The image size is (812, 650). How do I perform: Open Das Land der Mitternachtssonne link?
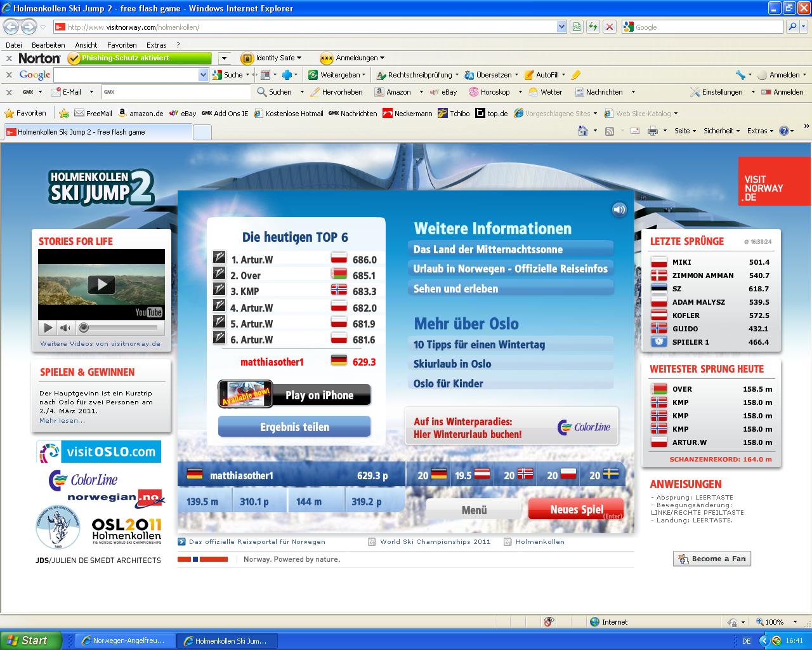tap(511, 249)
